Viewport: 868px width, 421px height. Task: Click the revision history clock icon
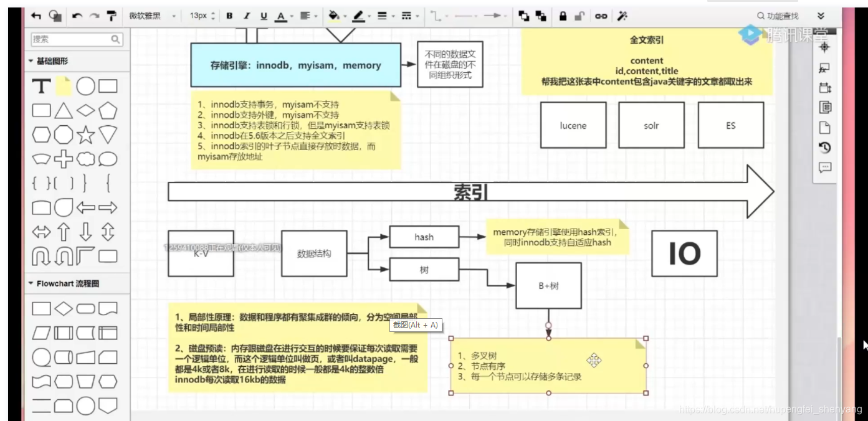pyautogui.click(x=824, y=147)
